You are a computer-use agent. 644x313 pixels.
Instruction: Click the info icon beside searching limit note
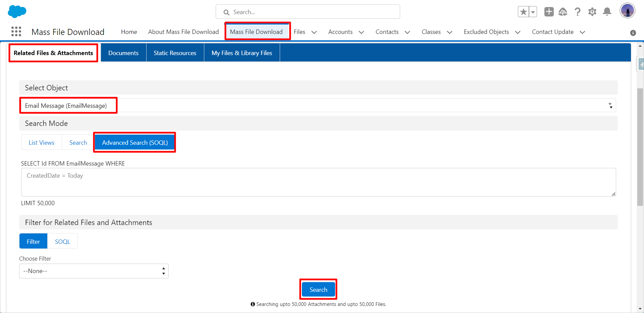click(x=253, y=304)
